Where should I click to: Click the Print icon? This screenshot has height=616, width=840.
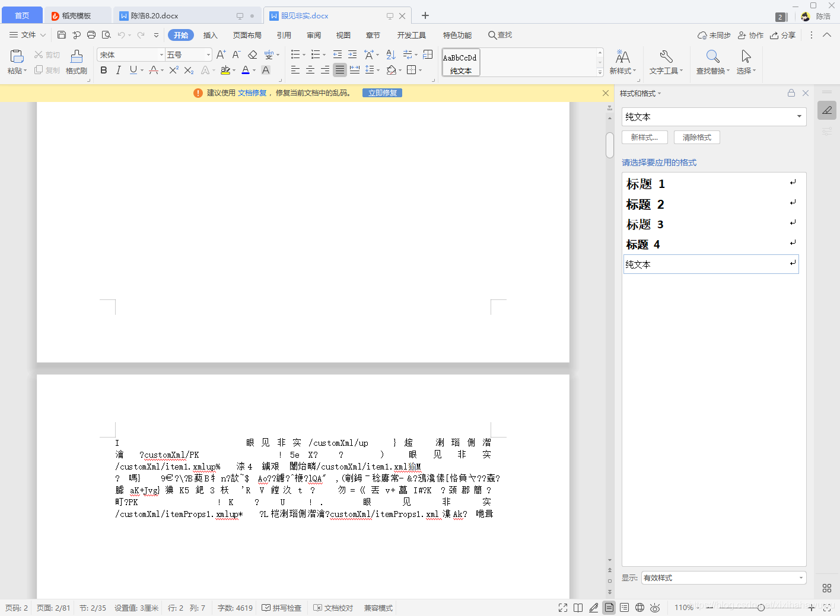point(91,35)
